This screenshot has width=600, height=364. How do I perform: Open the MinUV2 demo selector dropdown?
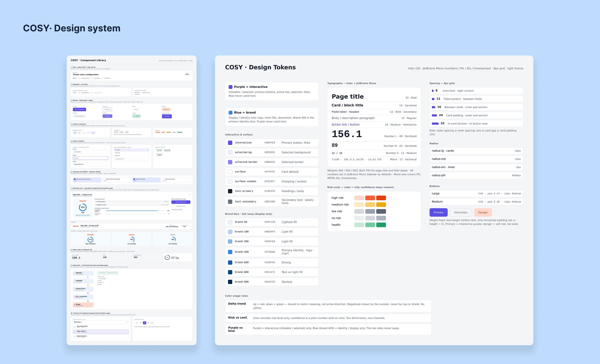tap(132, 150)
